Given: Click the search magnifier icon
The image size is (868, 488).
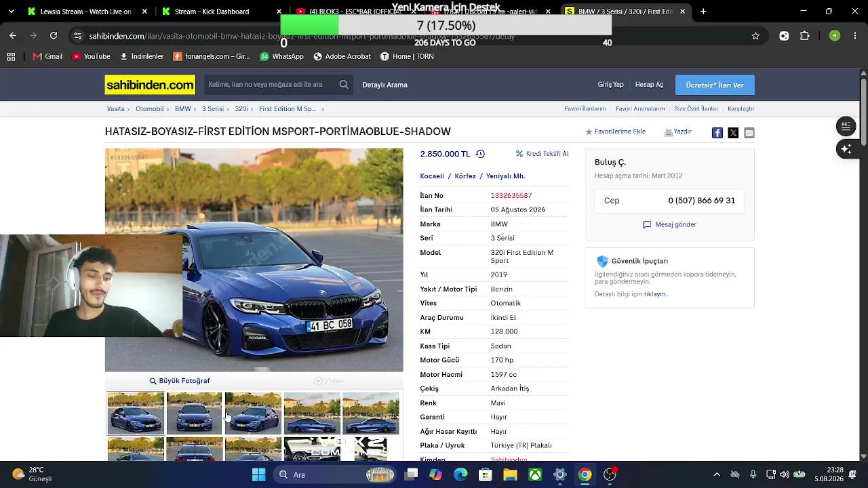Looking at the screenshot, I should point(344,85).
